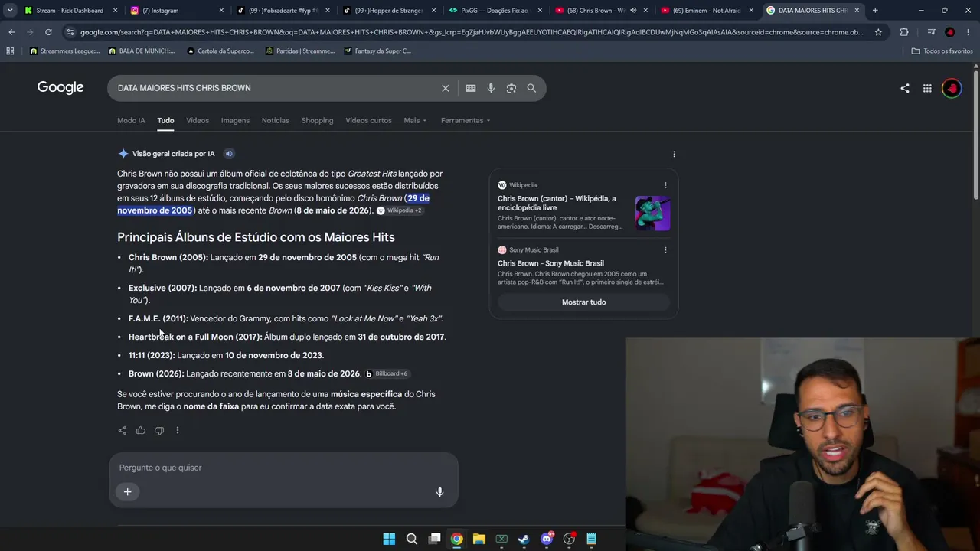The width and height of the screenshot is (980, 551).
Task: Open the Google apps grid
Action: [x=927, y=88]
